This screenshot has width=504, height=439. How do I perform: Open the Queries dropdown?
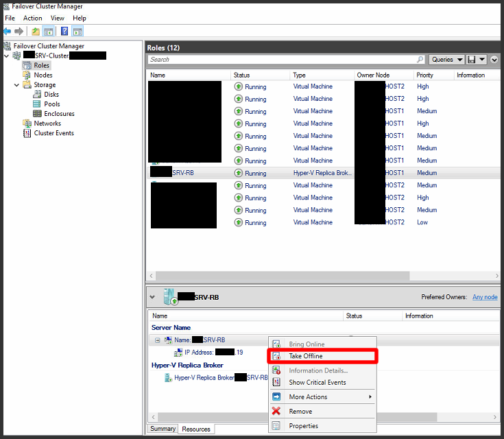[447, 60]
